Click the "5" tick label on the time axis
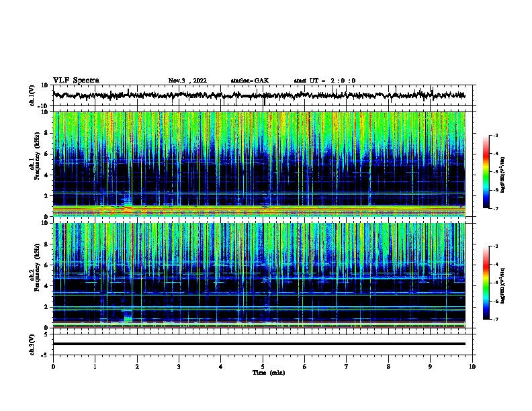Screen dimensions: 532x411 pyautogui.click(x=263, y=367)
